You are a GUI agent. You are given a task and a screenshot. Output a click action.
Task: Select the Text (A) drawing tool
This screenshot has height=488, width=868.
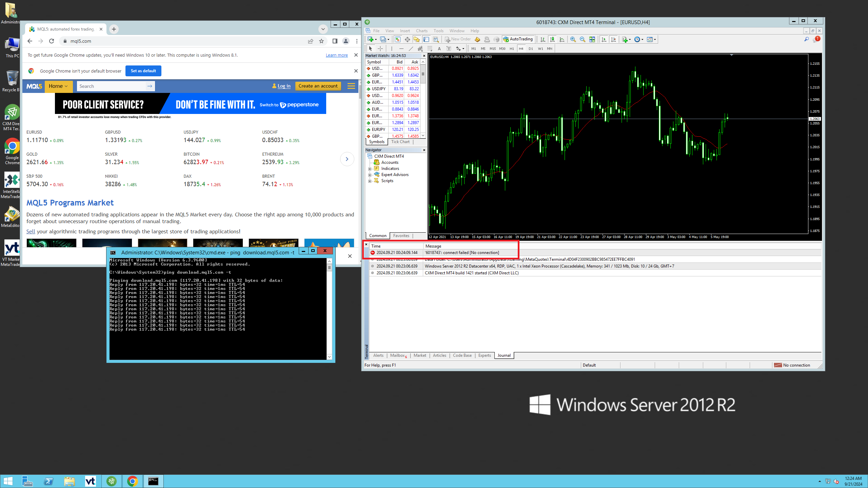(x=439, y=48)
